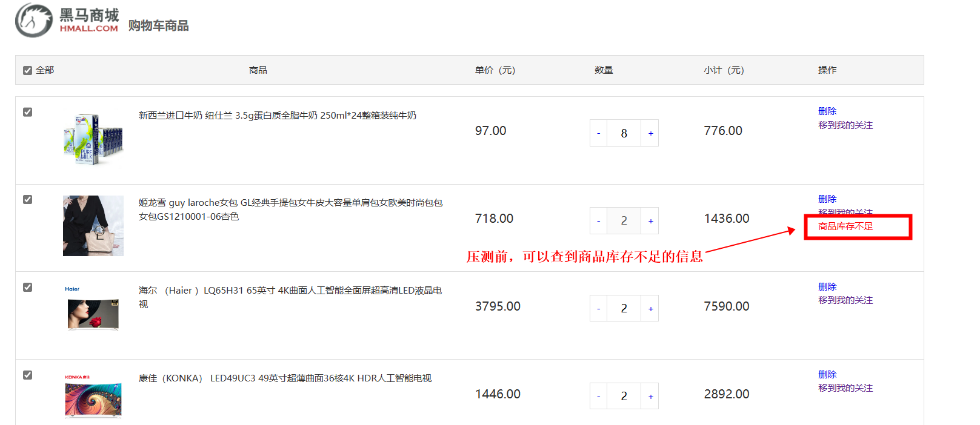Open the handbag product thumbnail

point(93,225)
